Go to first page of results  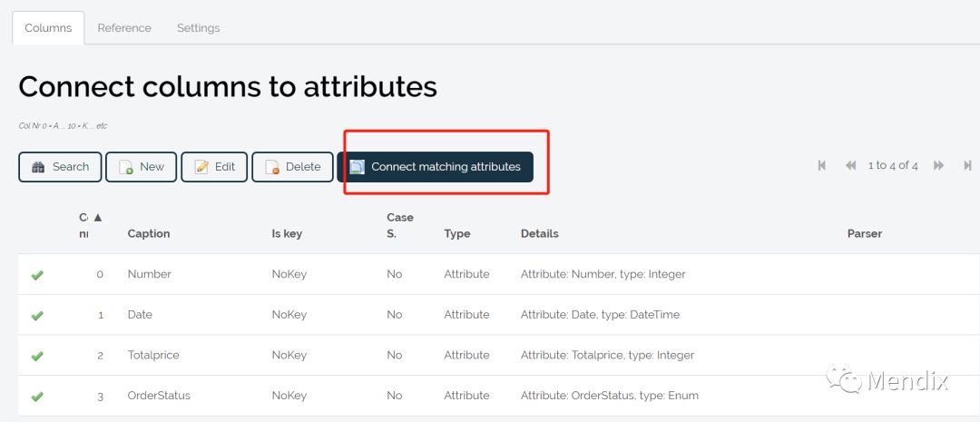click(822, 166)
